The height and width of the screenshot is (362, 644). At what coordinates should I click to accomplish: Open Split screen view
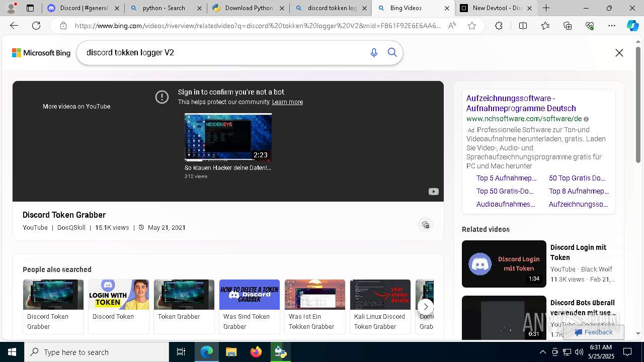point(523,26)
